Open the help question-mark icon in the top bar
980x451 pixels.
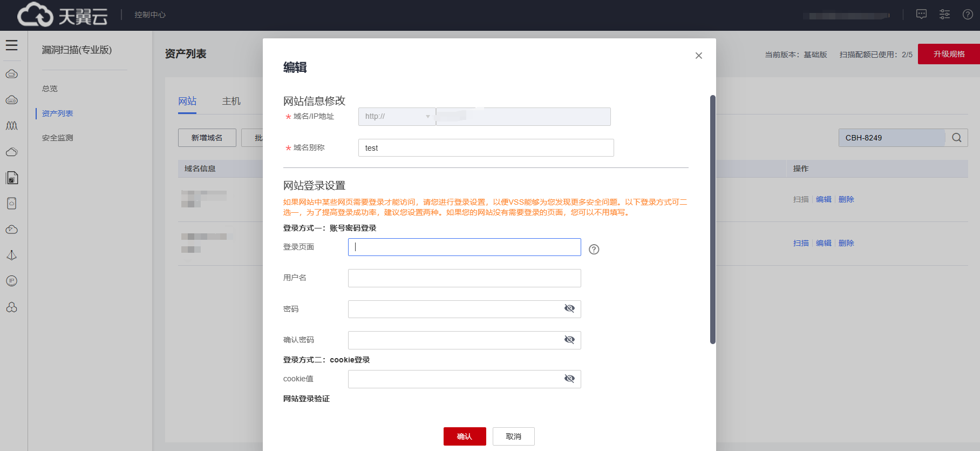tap(968, 15)
